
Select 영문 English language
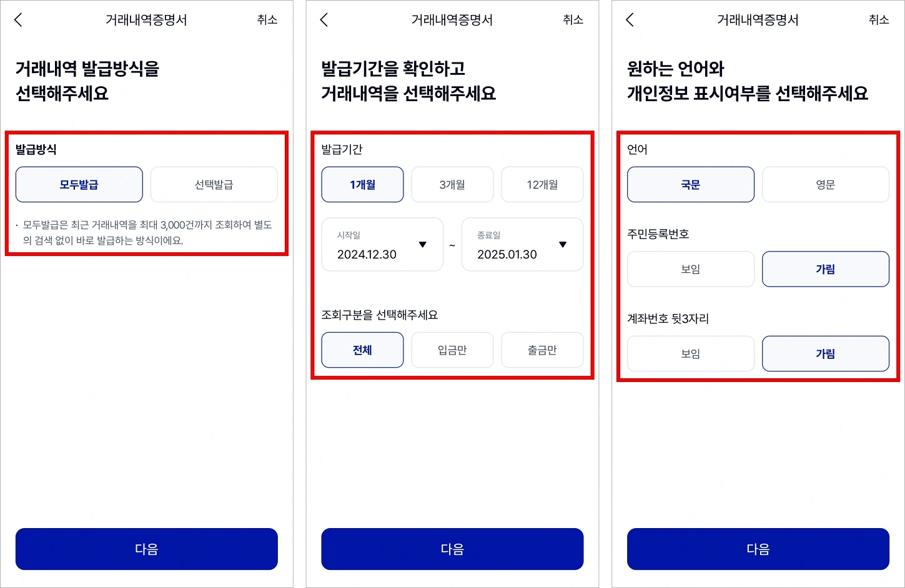coord(826,184)
